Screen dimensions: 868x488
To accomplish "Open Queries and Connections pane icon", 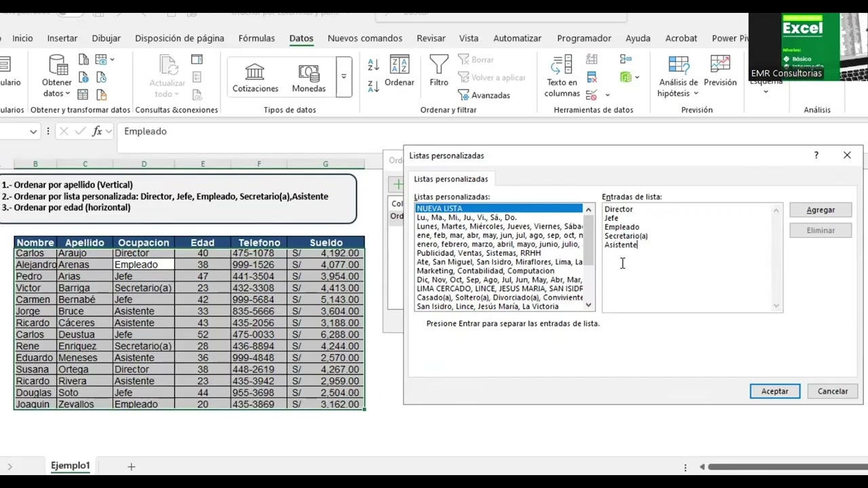I will (x=197, y=60).
